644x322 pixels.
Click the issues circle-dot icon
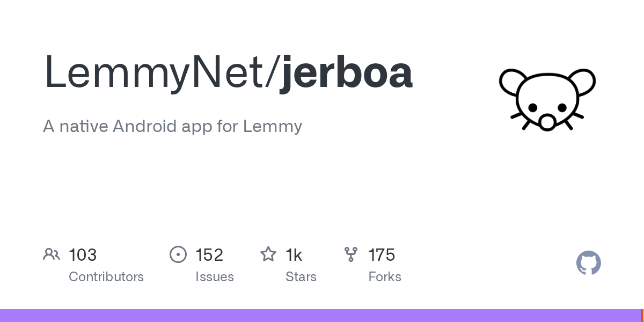(x=178, y=254)
